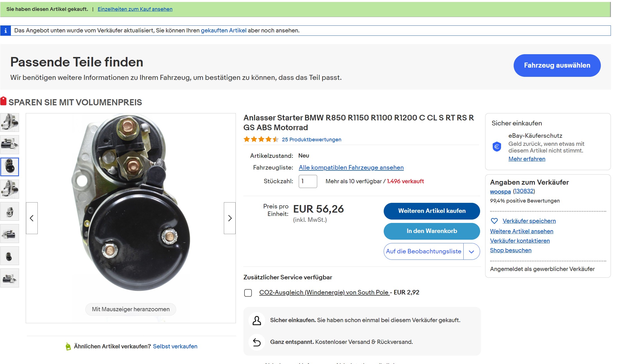Click the previous image arrow
The height and width of the screenshot is (364, 619).
tap(32, 218)
